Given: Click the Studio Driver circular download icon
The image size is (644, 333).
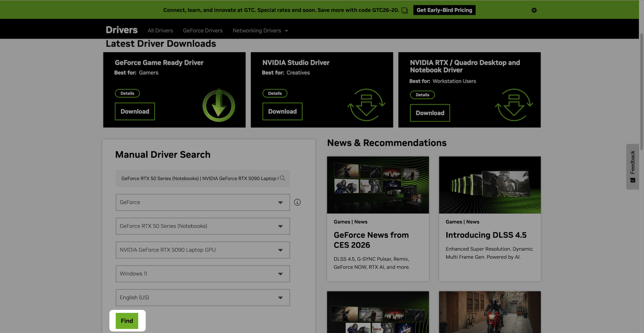Looking at the screenshot, I should (x=366, y=105).
